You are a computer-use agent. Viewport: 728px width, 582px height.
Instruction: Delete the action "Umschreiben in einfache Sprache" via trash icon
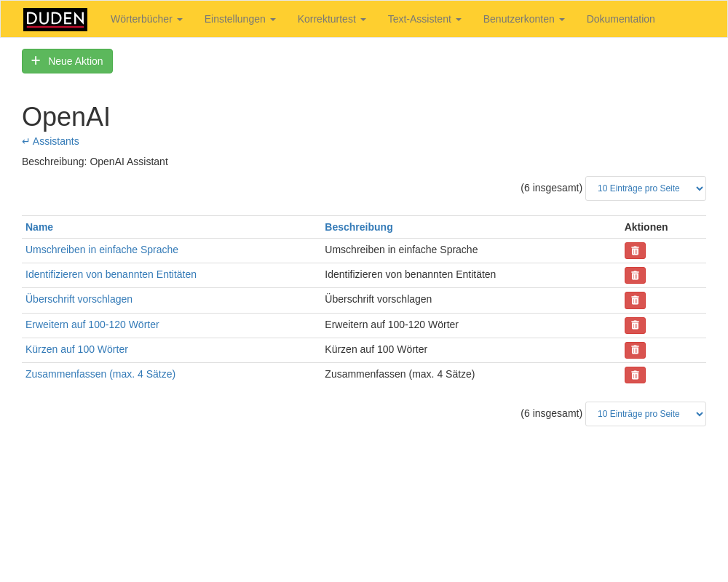(x=634, y=250)
